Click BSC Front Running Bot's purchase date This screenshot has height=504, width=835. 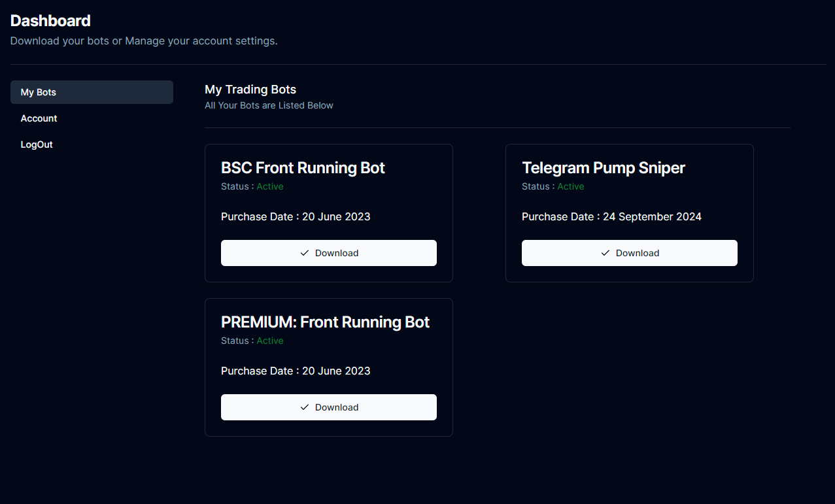tap(296, 216)
